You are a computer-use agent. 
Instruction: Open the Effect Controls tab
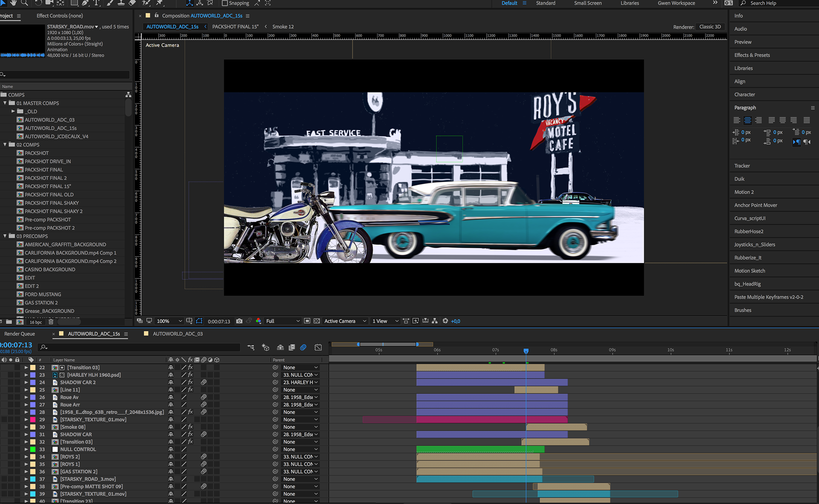[60, 16]
